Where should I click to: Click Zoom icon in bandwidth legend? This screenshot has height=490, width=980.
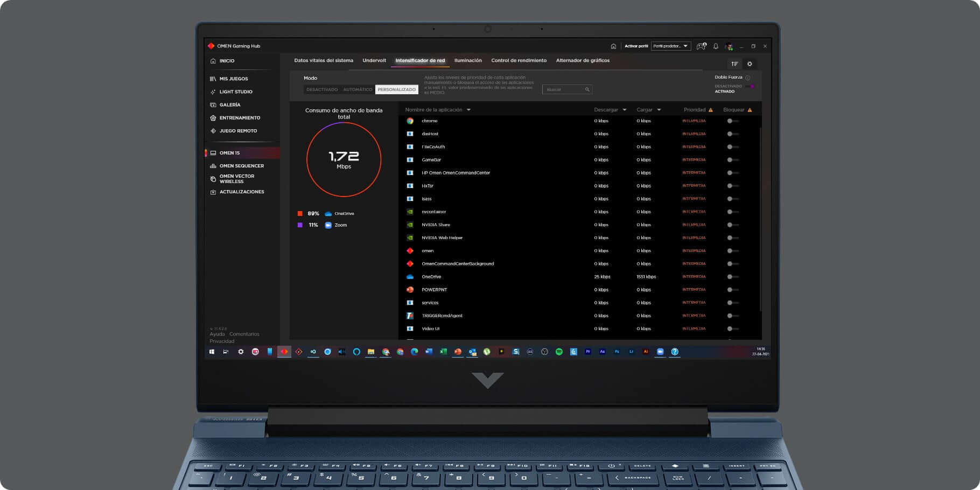click(x=328, y=225)
